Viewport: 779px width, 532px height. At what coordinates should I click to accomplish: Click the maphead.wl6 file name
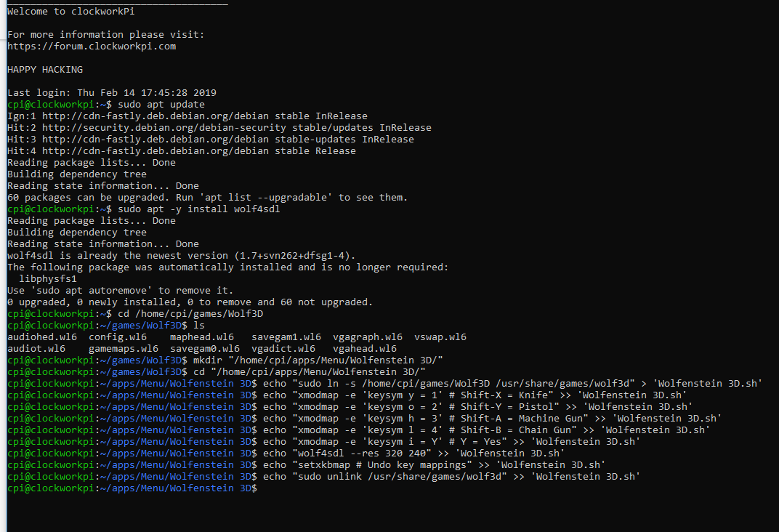tap(202, 337)
